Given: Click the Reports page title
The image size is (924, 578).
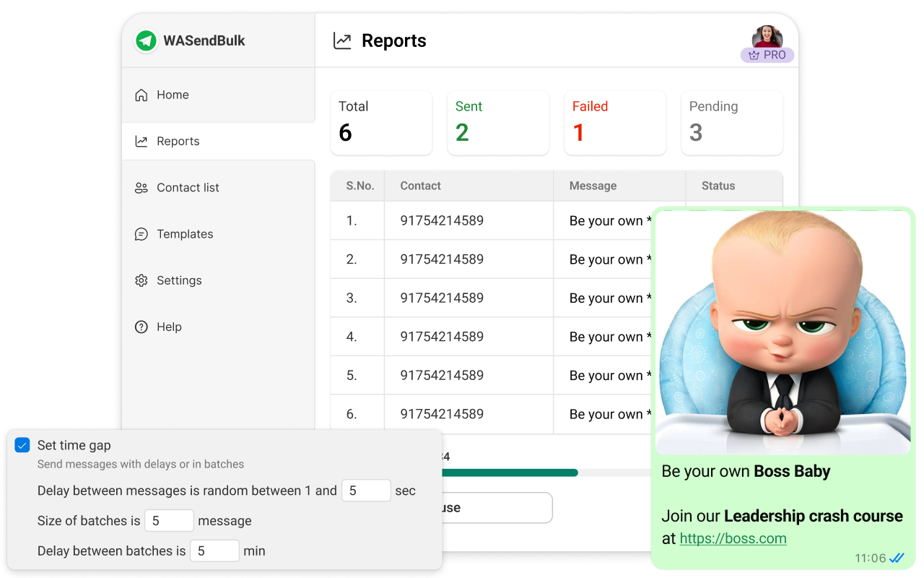Looking at the screenshot, I should [394, 41].
